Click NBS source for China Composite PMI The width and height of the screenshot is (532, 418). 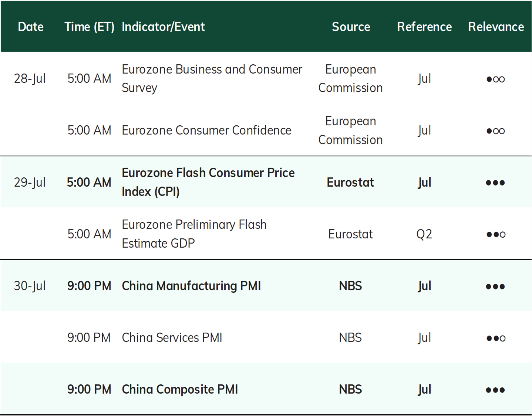[350, 389]
